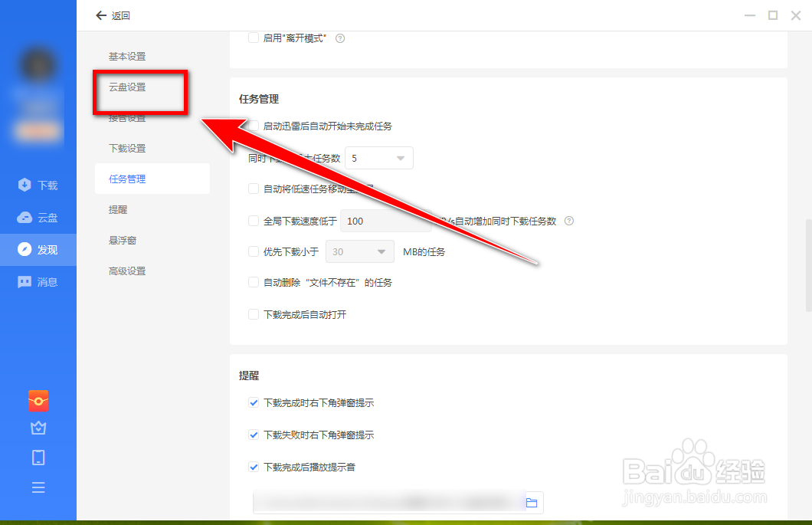Switch to the 云盘 cloud drive section
The height and width of the screenshot is (525, 812).
coord(38,217)
